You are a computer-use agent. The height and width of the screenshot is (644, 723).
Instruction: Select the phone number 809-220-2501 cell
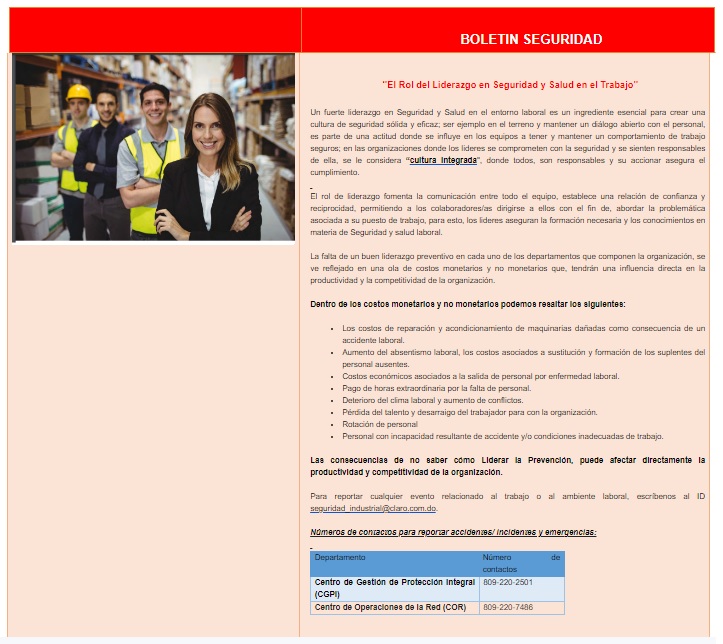[x=508, y=582]
